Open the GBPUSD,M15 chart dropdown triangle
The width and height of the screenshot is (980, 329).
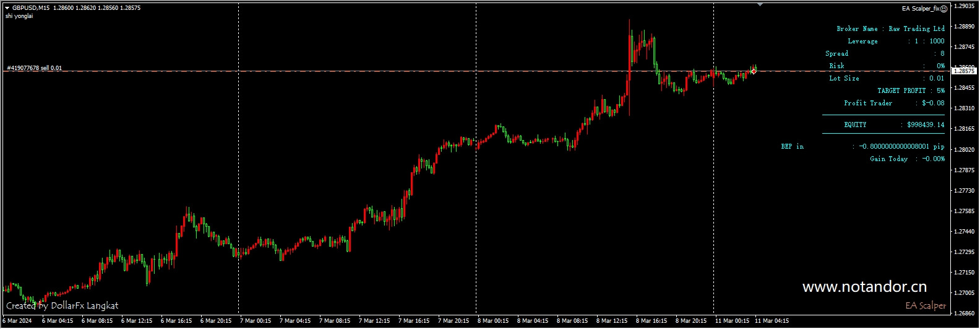tap(7, 8)
